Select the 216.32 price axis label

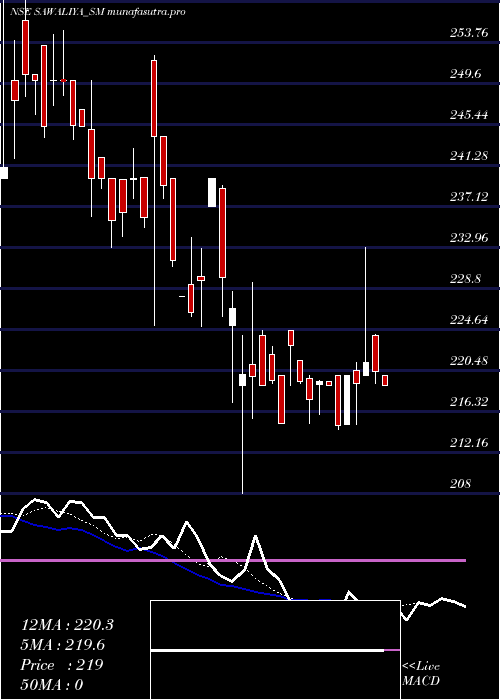point(469,402)
